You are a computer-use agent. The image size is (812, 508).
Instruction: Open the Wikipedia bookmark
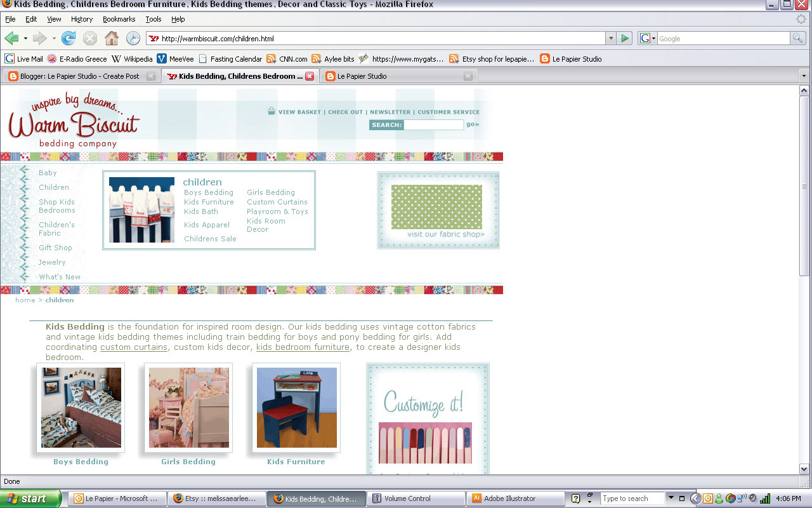pos(132,59)
